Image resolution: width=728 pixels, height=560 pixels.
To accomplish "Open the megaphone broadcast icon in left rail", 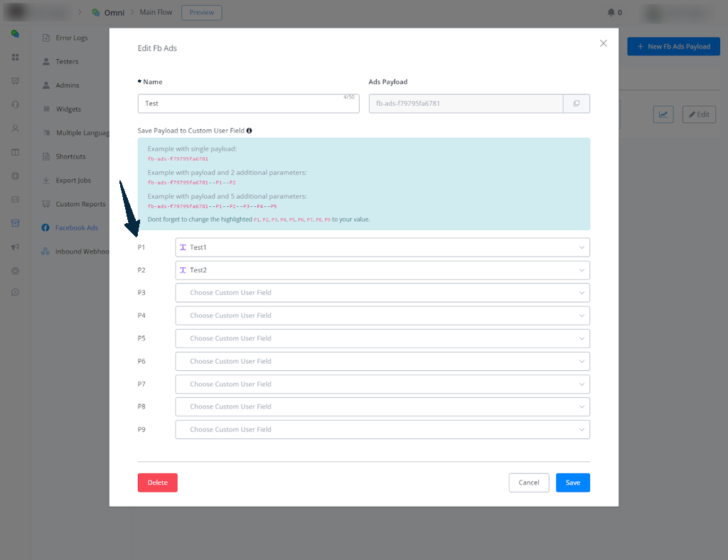I will (16, 247).
